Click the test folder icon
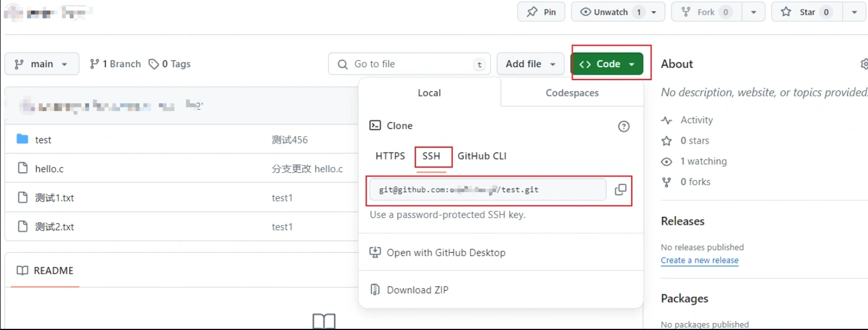This screenshot has height=330, width=868. pos(23,139)
